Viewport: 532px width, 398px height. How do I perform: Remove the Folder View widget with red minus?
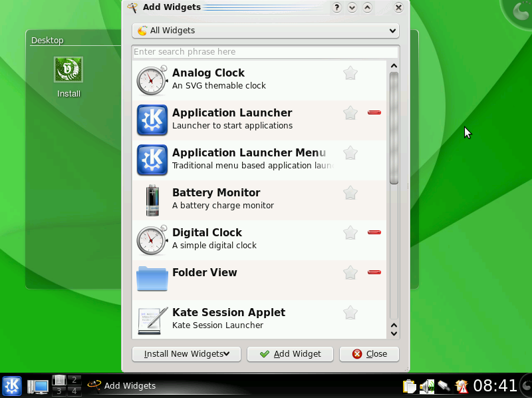pyautogui.click(x=374, y=272)
